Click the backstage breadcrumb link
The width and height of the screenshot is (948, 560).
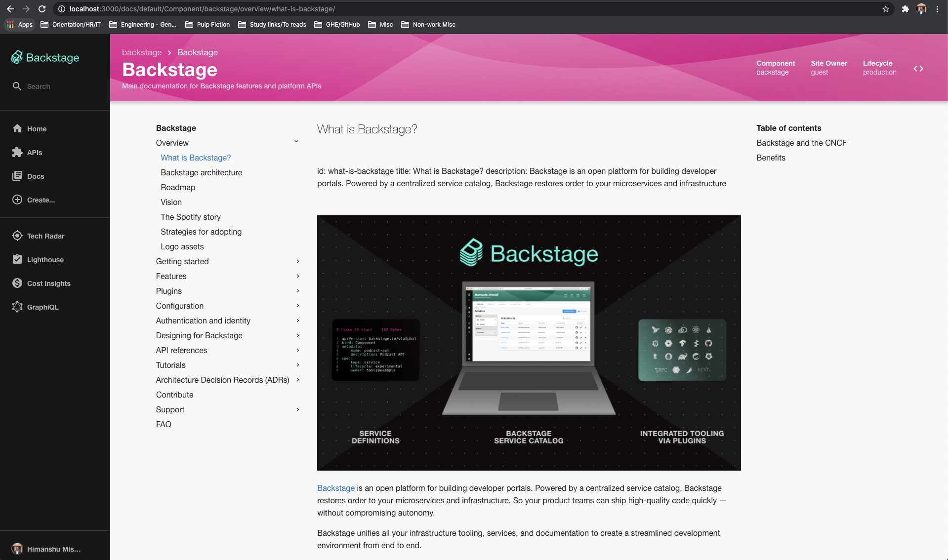pos(141,52)
